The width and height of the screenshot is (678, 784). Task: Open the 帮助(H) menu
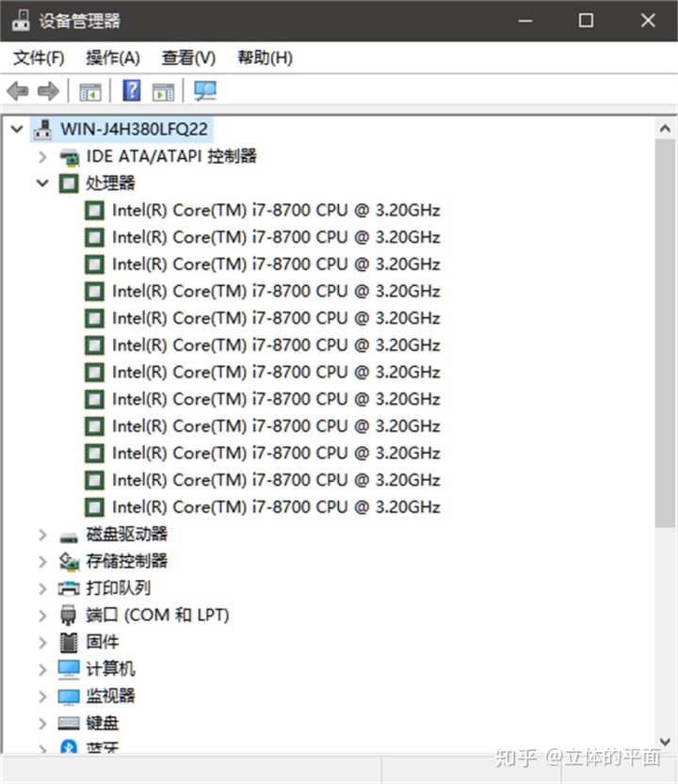pyautogui.click(x=265, y=58)
